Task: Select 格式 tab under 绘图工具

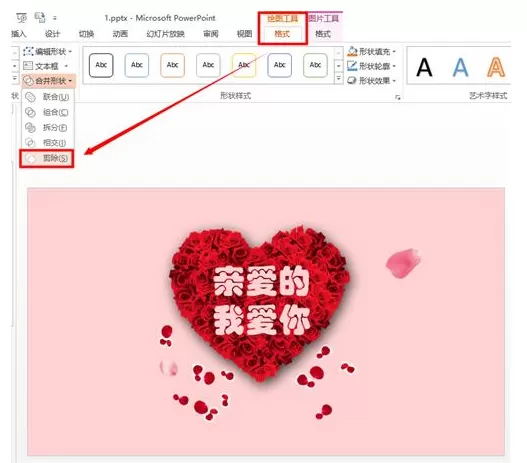Action: point(282,34)
